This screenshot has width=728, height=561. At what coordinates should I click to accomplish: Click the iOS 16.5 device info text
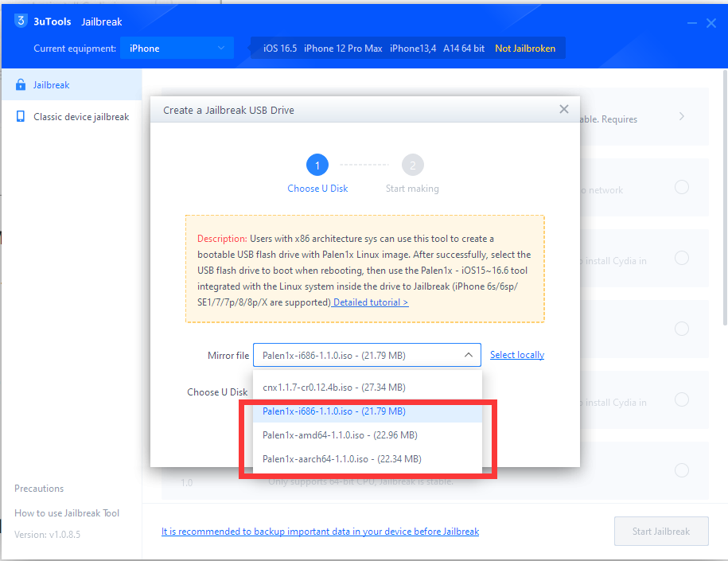pyautogui.click(x=280, y=49)
